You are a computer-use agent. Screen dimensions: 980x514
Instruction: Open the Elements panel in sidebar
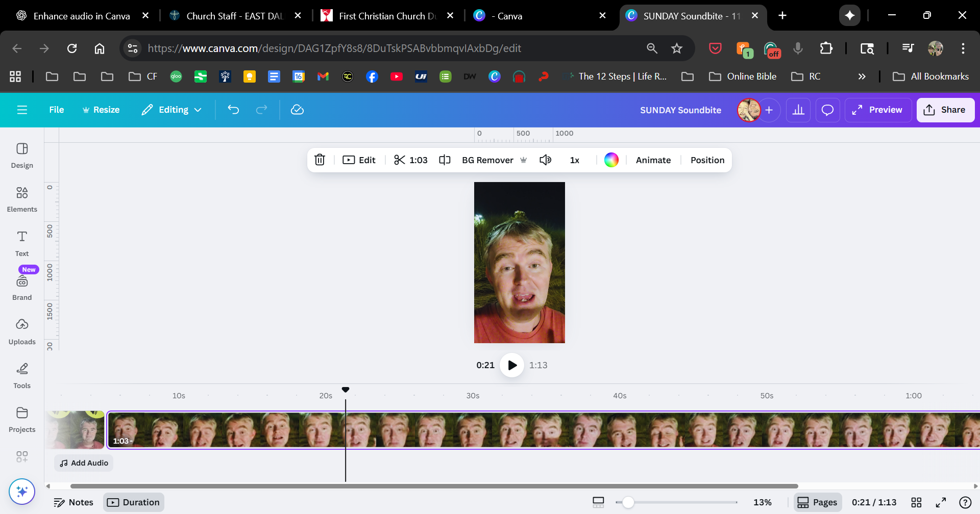22,199
